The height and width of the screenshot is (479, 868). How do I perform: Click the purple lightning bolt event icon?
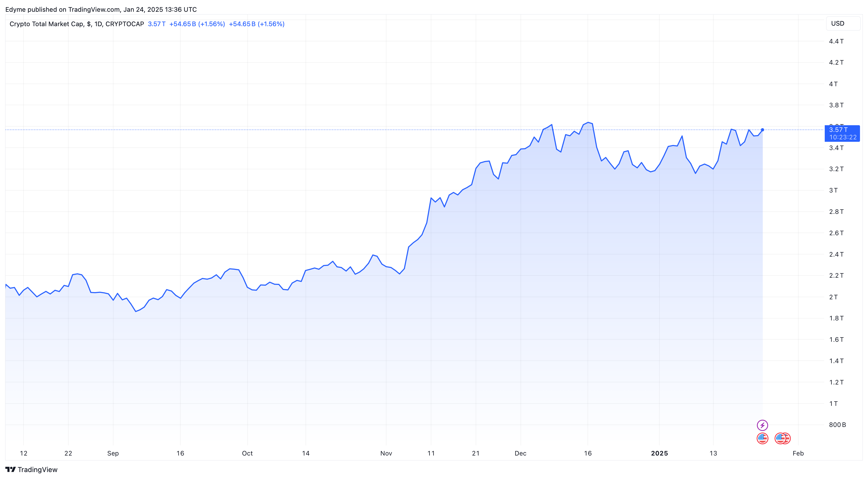point(762,425)
